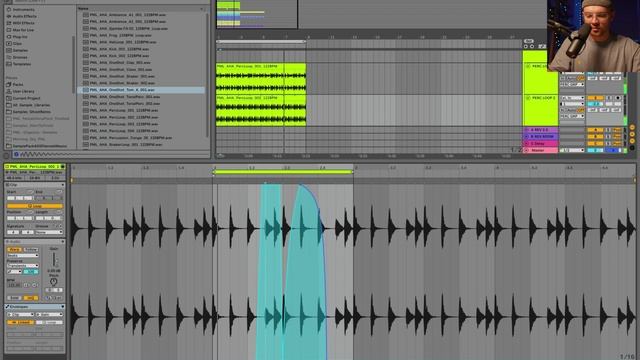This screenshot has height=360, width=640.
Task: Double the clip tempo button
Action: coord(35,285)
